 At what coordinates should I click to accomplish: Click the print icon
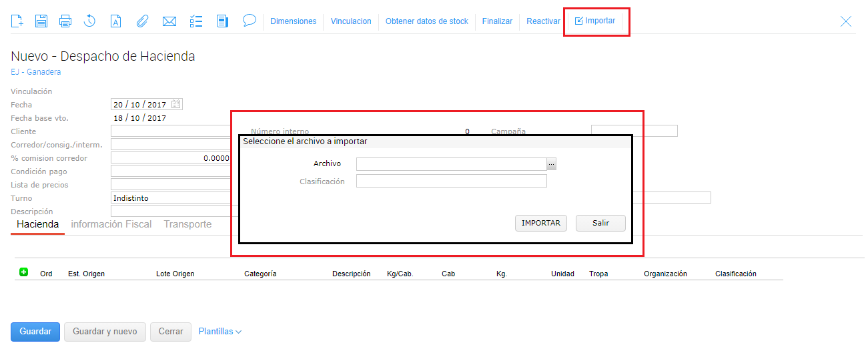coord(65,21)
